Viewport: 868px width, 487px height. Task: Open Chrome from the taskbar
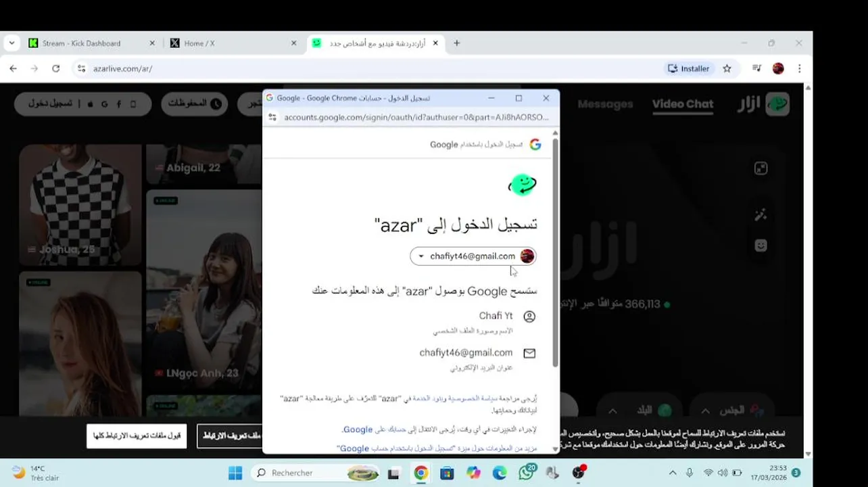point(420,473)
